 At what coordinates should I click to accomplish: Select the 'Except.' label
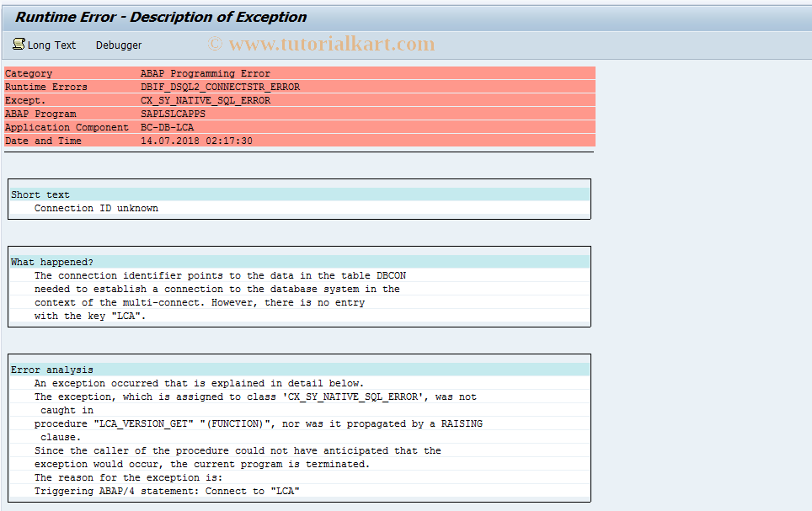pyautogui.click(x=25, y=100)
